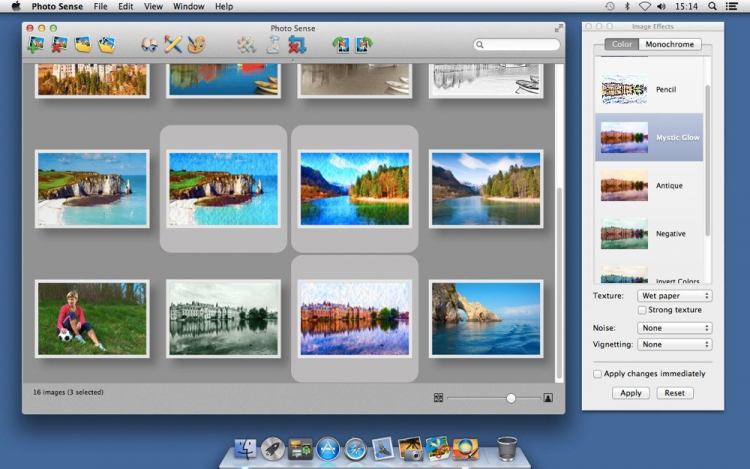Click the magic wand pencil toolbar icon
This screenshot has width=750, height=469.
173,44
